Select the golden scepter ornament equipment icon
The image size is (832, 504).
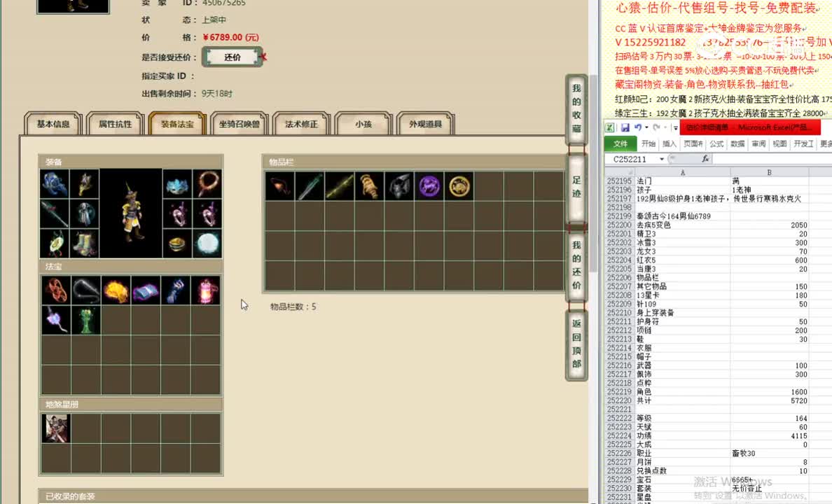tap(84, 183)
